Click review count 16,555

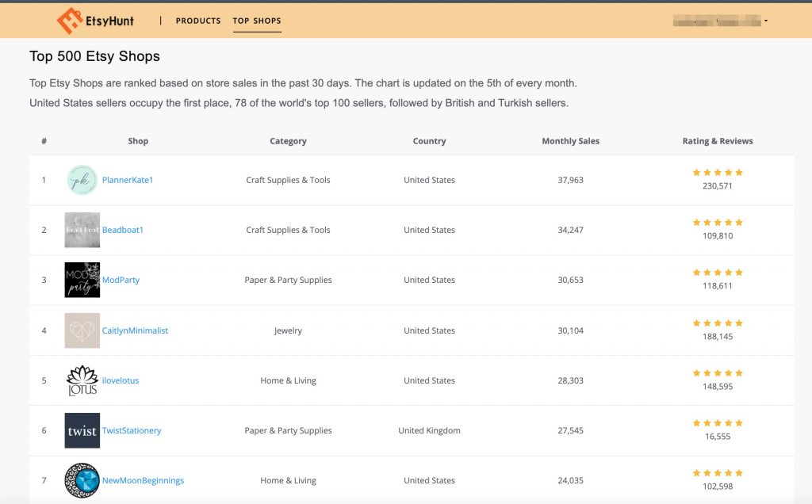[718, 436]
